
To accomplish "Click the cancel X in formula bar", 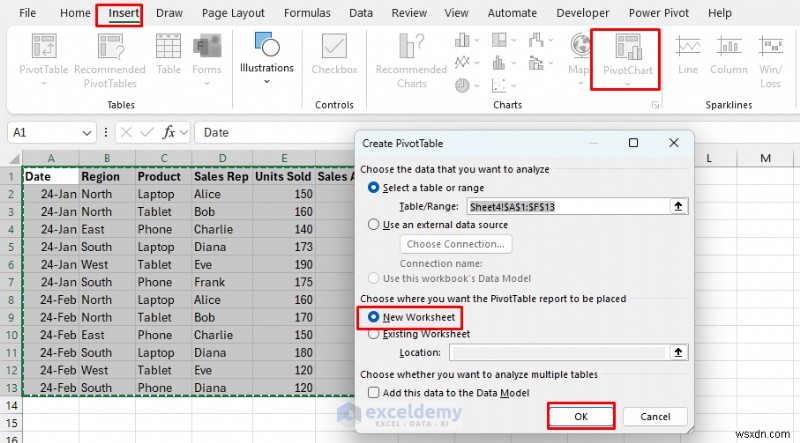I will click(126, 133).
